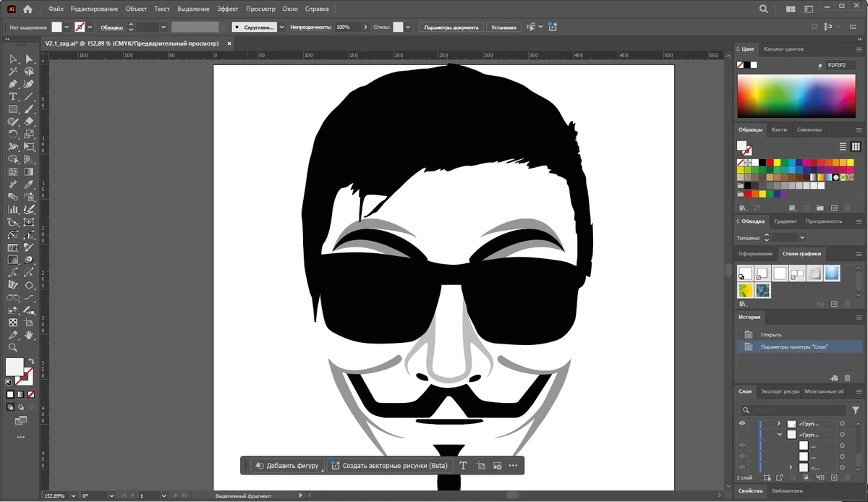The width and height of the screenshot is (868, 502).
Task: Select the Pen tool
Action: (x=13, y=84)
